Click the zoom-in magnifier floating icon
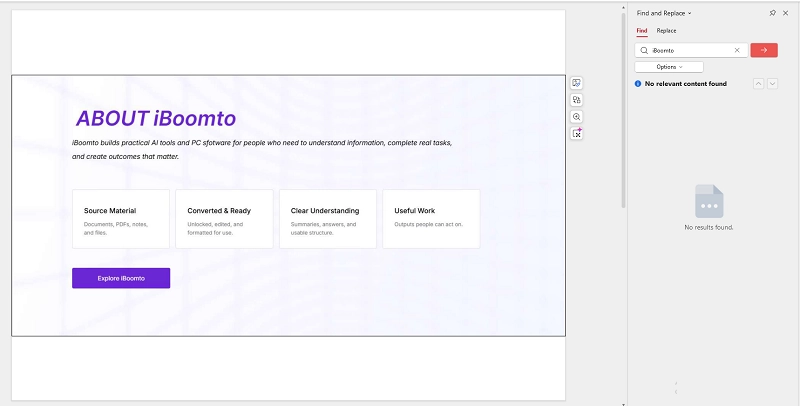The height and width of the screenshot is (406, 800). pos(577,117)
